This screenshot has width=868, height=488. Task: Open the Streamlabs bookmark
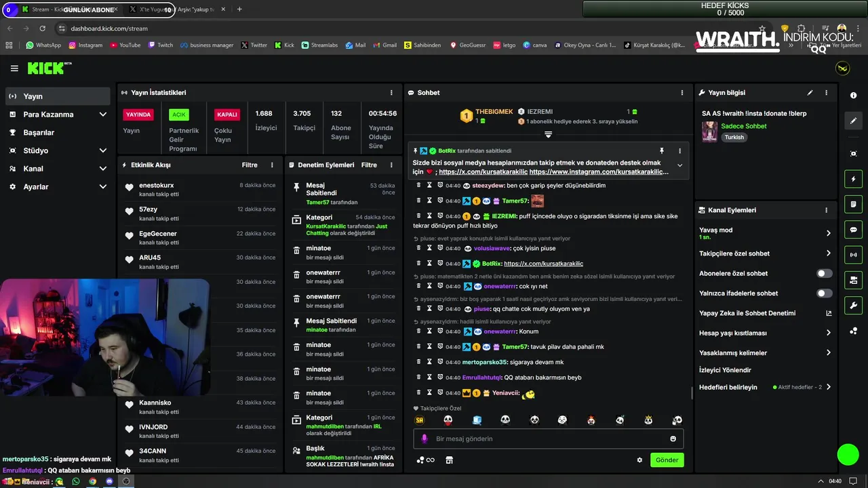[319, 45]
